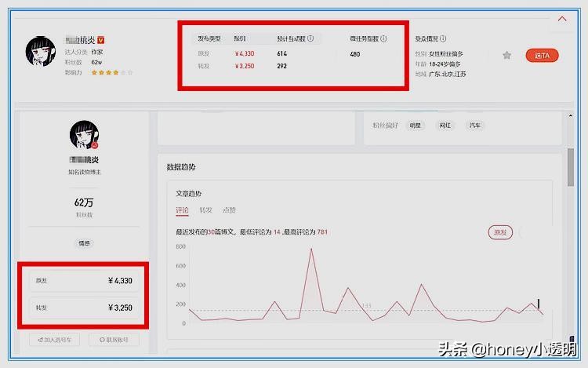Switch to the 转发 trend tab
The width and height of the screenshot is (588, 368).
(206, 210)
